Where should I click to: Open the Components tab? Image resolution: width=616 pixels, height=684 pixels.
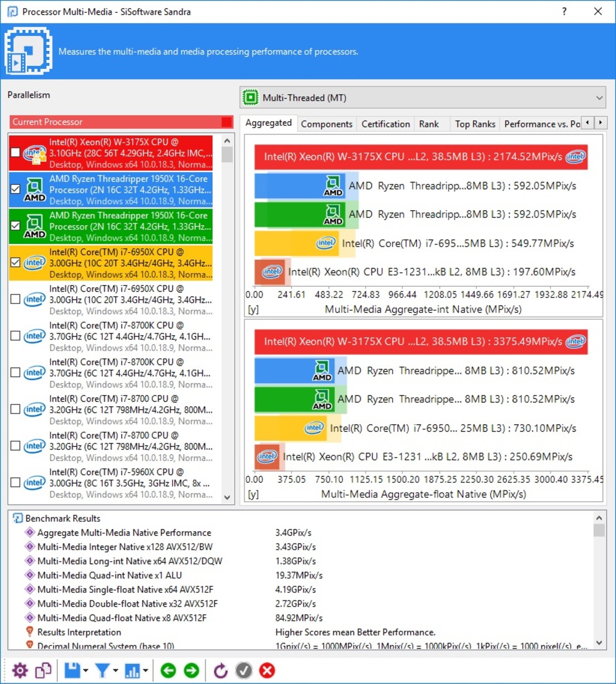click(327, 124)
